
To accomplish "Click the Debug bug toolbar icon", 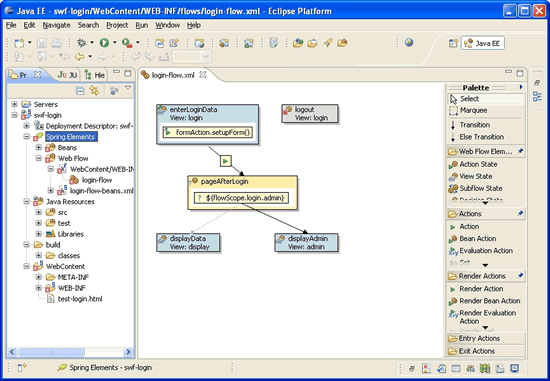I will (x=81, y=43).
